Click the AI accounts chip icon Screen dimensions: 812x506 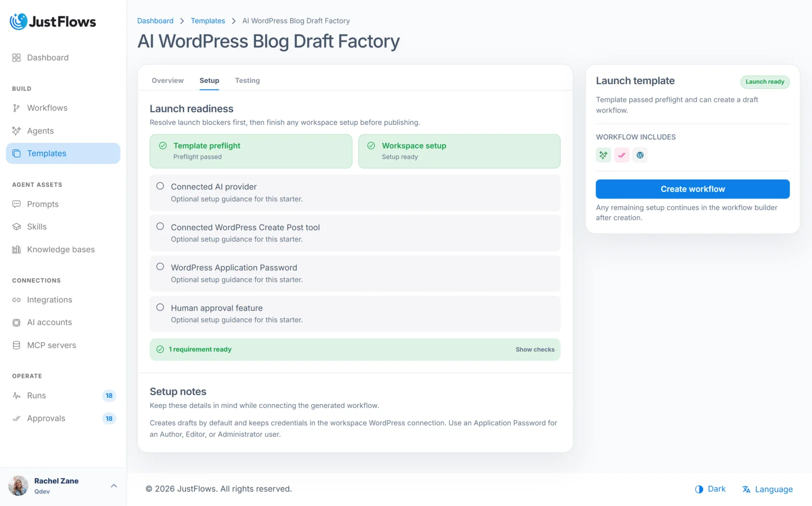pyautogui.click(x=16, y=322)
